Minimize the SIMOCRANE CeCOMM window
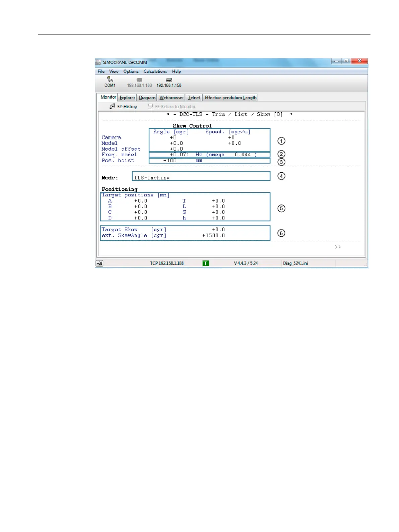 pos(336,61)
